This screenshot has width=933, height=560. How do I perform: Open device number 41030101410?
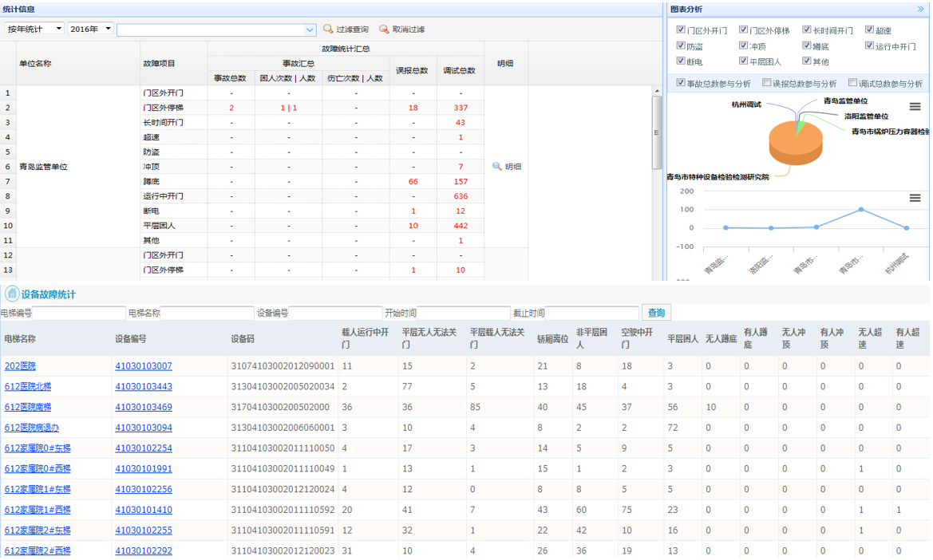144,510
